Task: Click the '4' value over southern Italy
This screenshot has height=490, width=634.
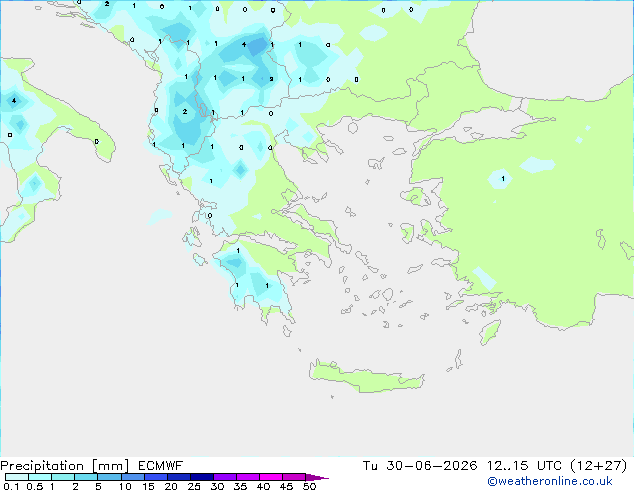Action: (14, 100)
